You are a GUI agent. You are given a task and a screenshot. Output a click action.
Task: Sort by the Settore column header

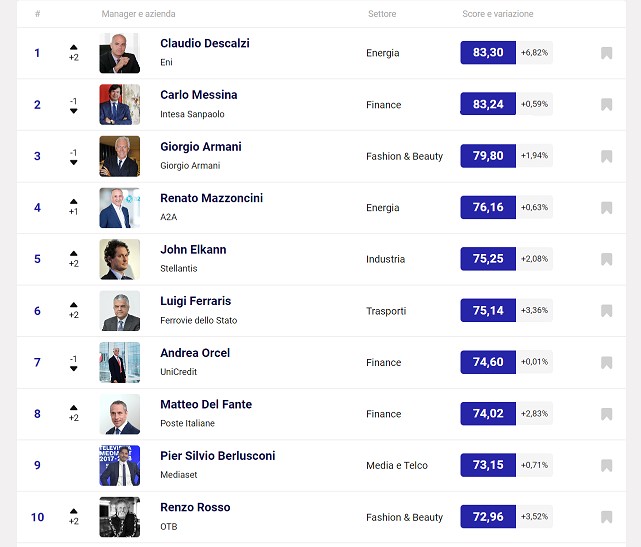381,14
